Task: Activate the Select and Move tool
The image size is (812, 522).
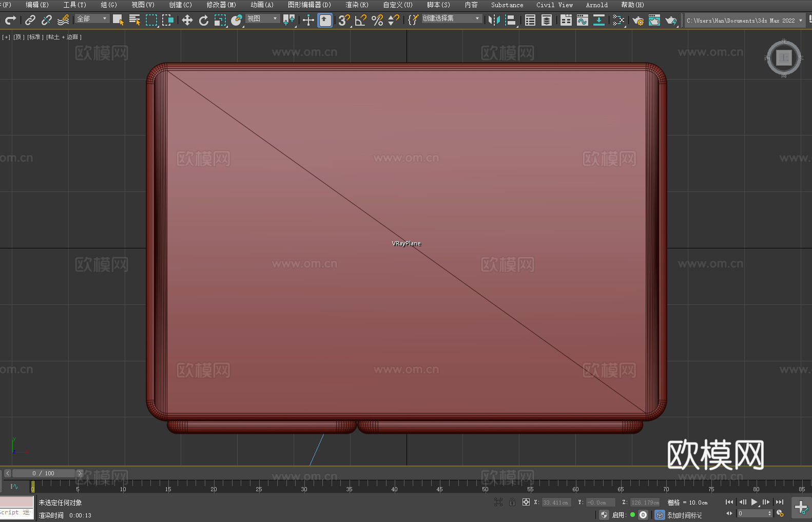Action: pos(187,20)
